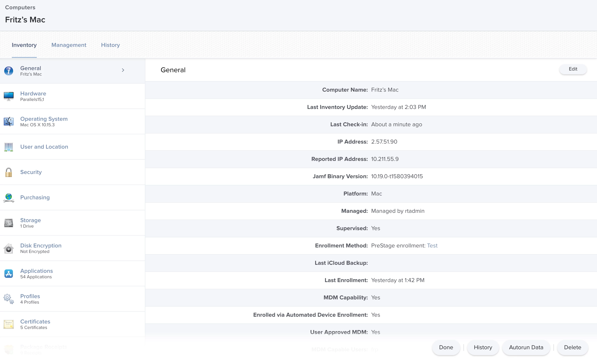Click the Applications App Store icon
The width and height of the screenshot is (597, 364).
pyautogui.click(x=9, y=274)
